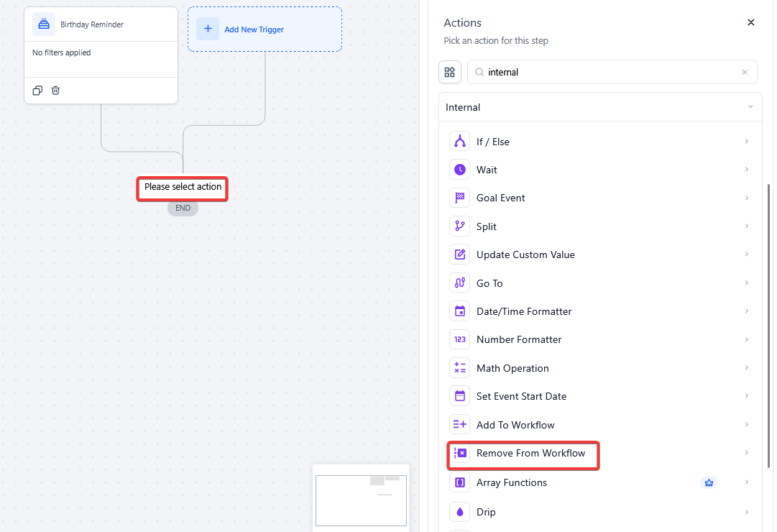Choose Add To Workflow action

pyautogui.click(x=515, y=425)
